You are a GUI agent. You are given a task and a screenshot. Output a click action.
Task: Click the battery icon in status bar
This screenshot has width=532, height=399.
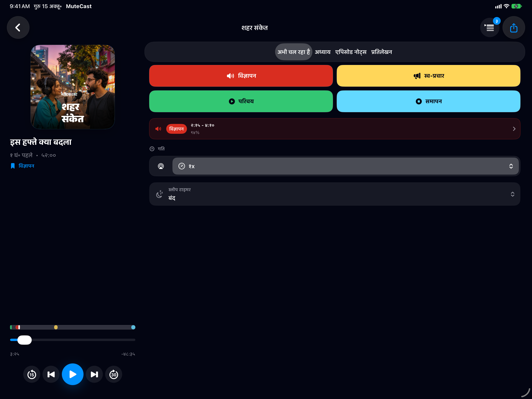(x=516, y=6)
